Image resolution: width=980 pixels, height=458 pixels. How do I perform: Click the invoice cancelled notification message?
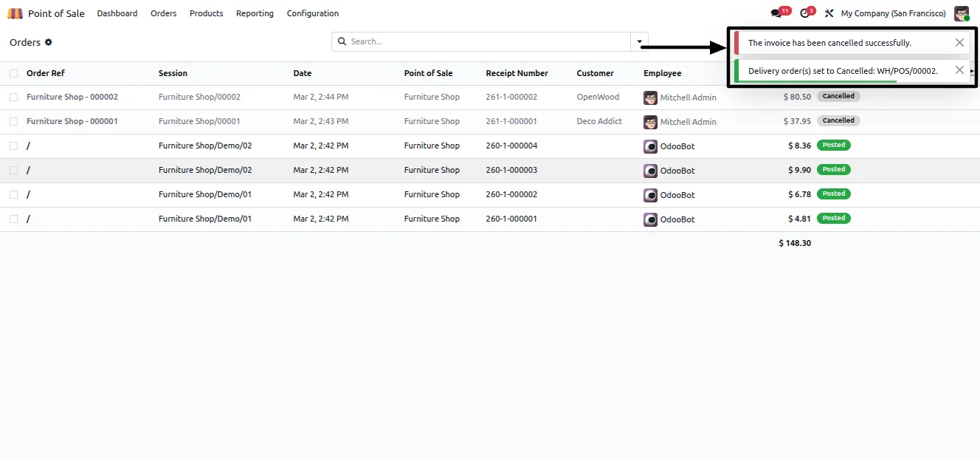pyautogui.click(x=829, y=43)
